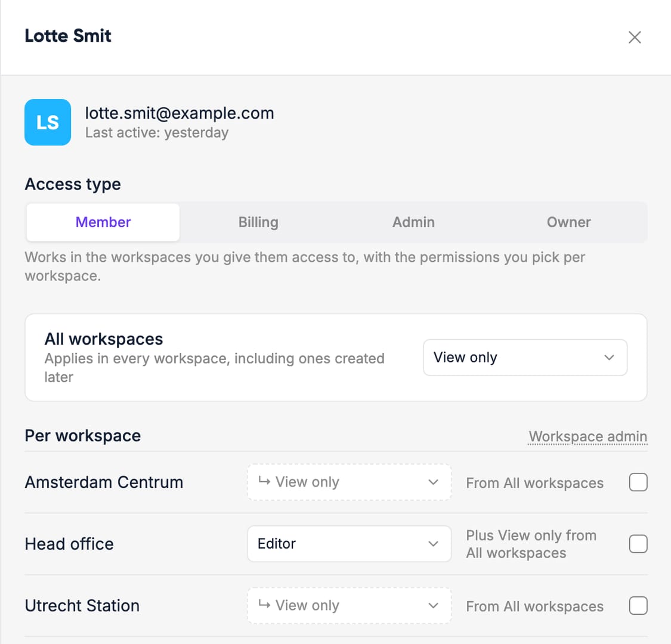
Task: Switch access type to Owner
Action: click(569, 222)
